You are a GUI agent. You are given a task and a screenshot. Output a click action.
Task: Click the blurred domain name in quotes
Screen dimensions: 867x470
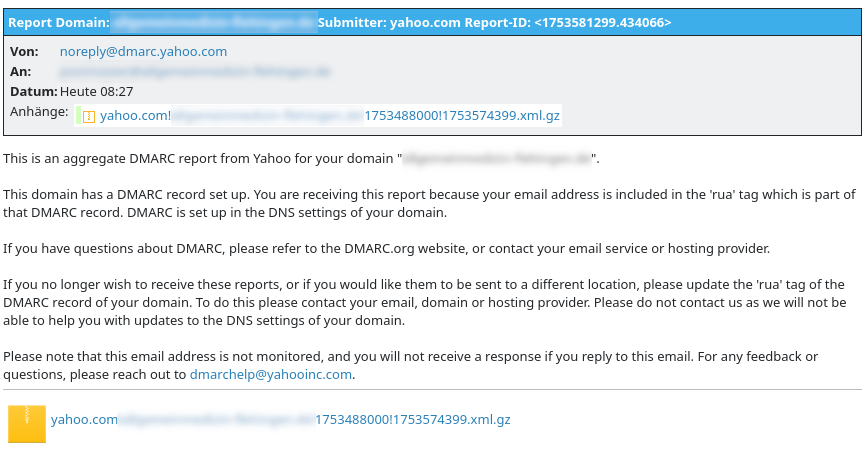click(497, 159)
